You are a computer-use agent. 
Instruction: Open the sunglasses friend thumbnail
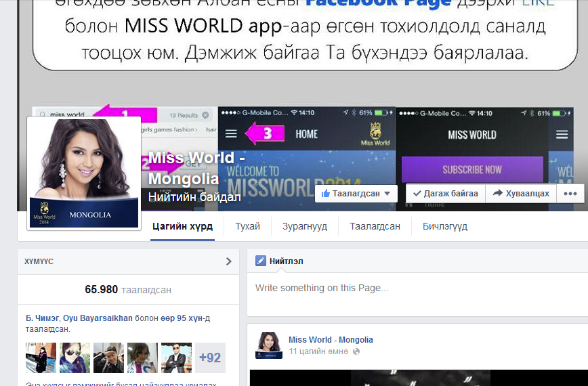(x=75, y=358)
